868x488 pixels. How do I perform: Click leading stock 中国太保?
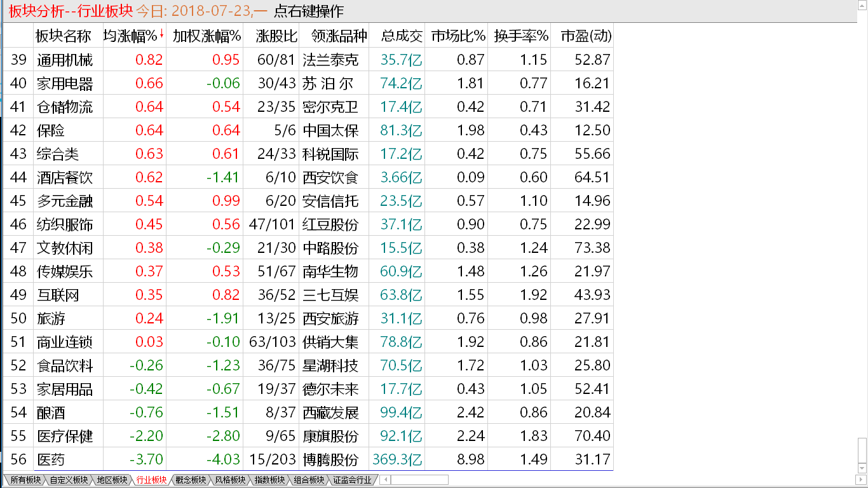[330, 130]
